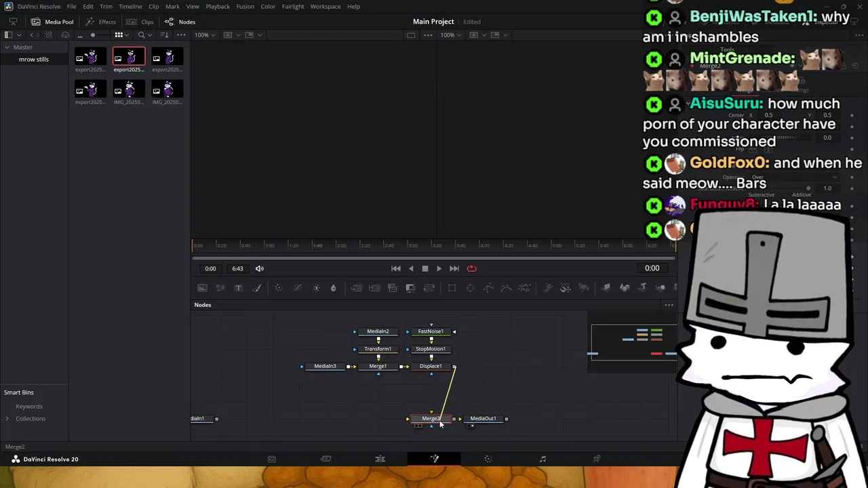Add Transform tool from the toolbar

429,288
